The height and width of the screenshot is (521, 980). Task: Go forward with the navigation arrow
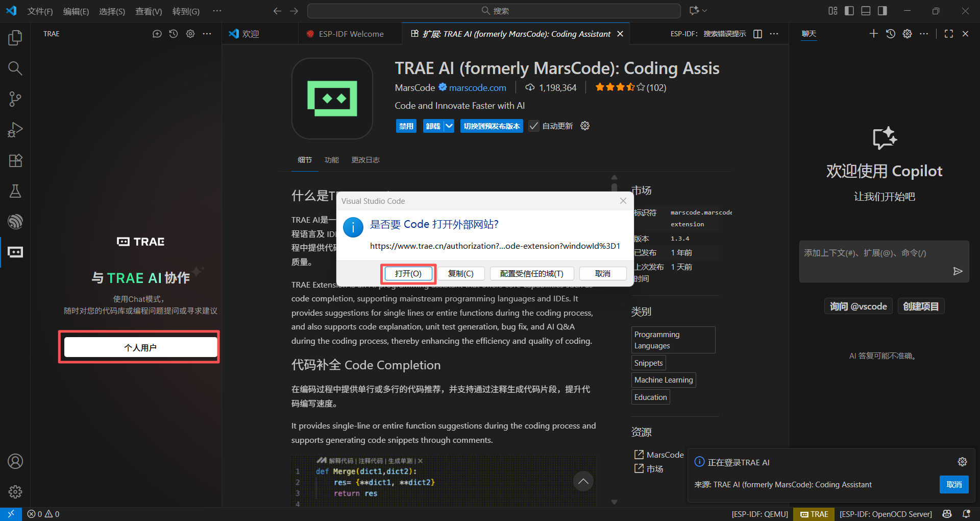coord(294,11)
